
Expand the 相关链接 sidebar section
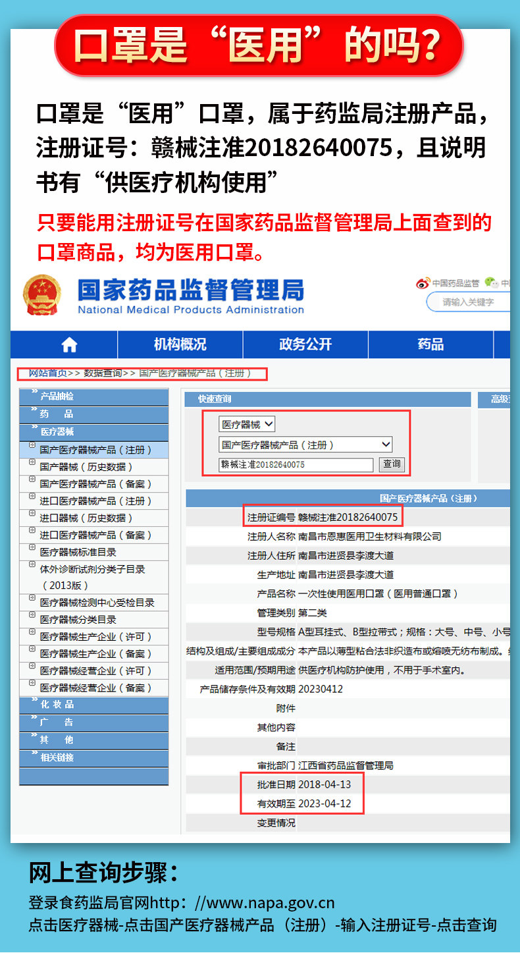click(93, 759)
